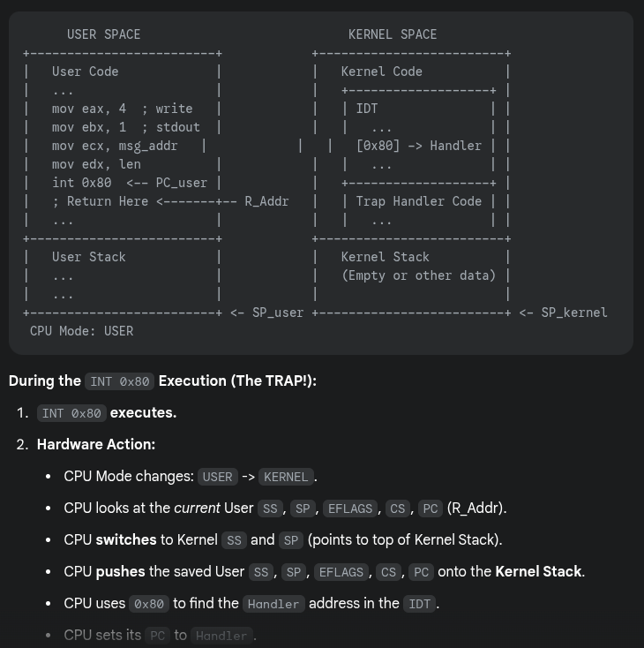Click 'EFLAGS' chip in 'CPU pushes' line
Image resolution: width=644 pixels, height=648 pixels.
click(341, 572)
